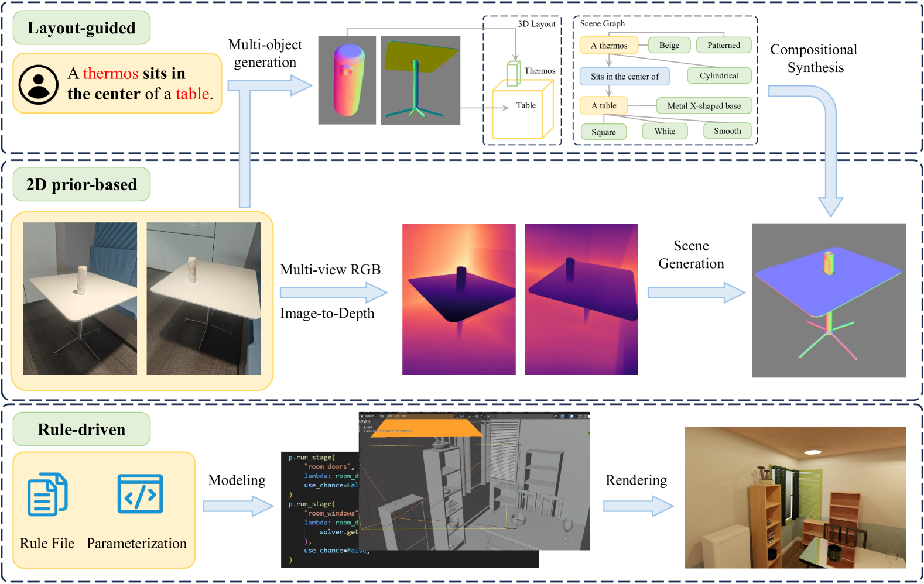Click the 'Compositional Synthesis' caption
Screen dimensions: 924x584
815,59
